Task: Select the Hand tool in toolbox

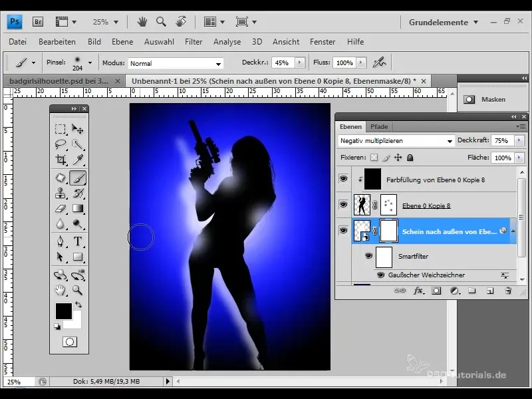Action: click(x=61, y=290)
